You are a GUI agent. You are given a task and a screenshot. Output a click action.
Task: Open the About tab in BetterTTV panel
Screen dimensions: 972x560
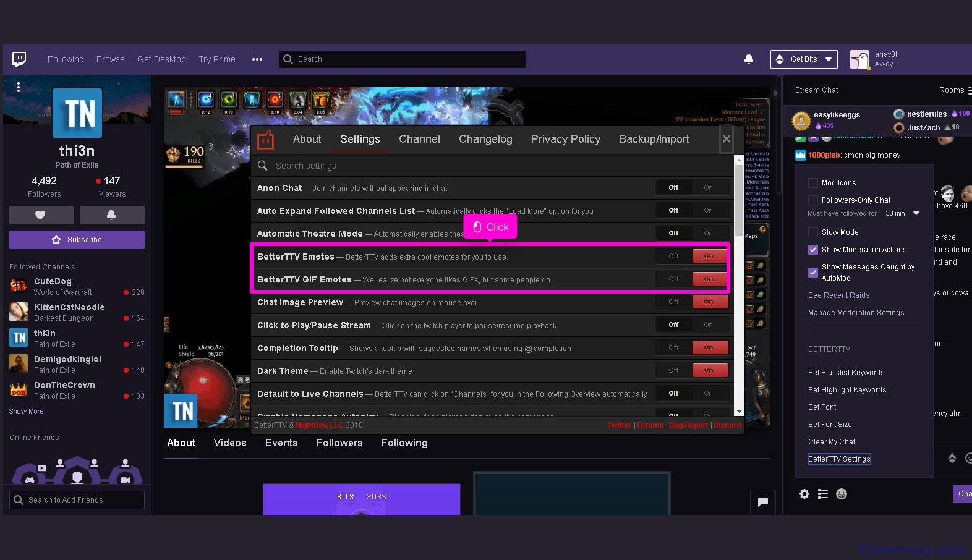point(307,139)
